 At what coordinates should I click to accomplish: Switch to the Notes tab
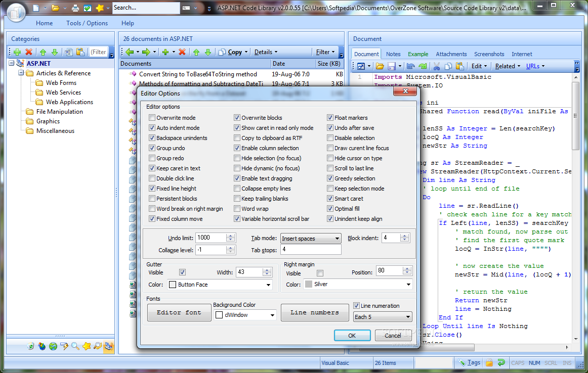coord(393,54)
